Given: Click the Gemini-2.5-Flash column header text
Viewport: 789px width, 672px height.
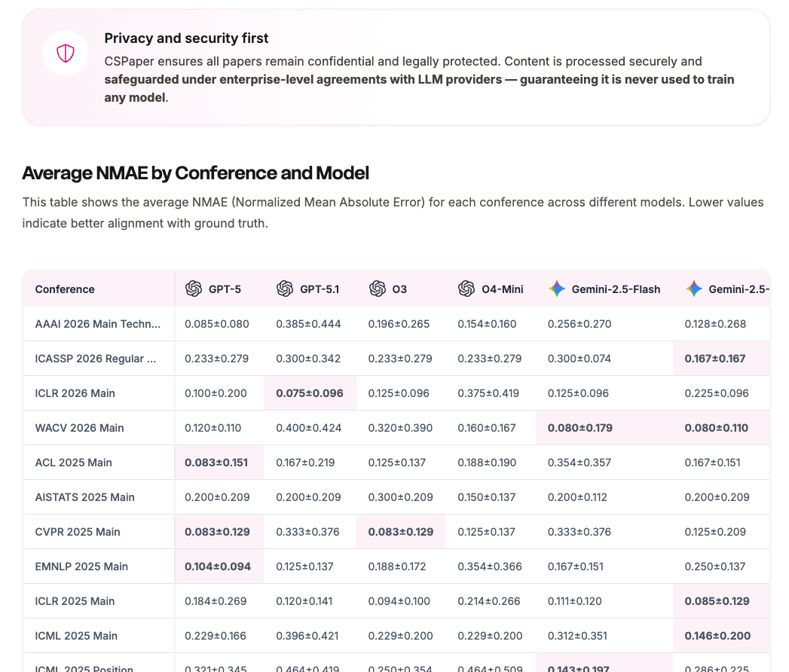Looking at the screenshot, I should pyautogui.click(x=616, y=289).
